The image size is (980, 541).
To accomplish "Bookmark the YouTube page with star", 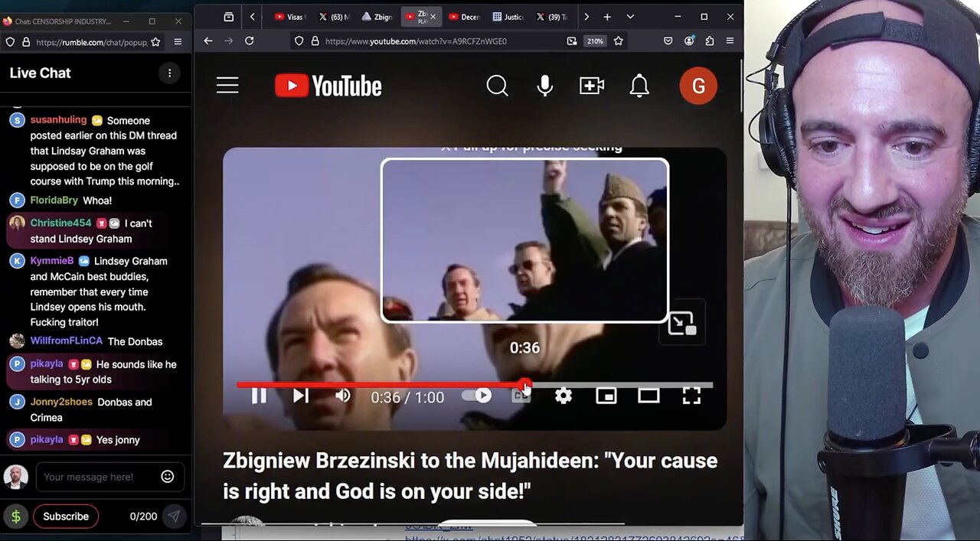I will [x=619, y=41].
